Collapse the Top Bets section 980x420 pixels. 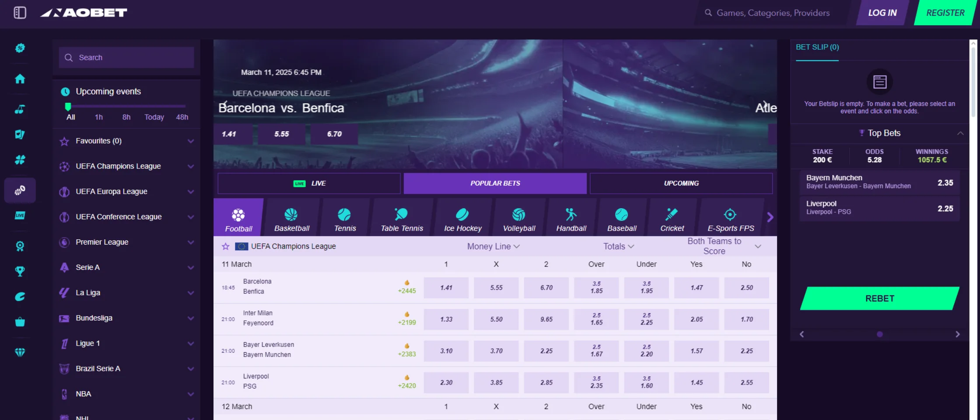(960, 133)
